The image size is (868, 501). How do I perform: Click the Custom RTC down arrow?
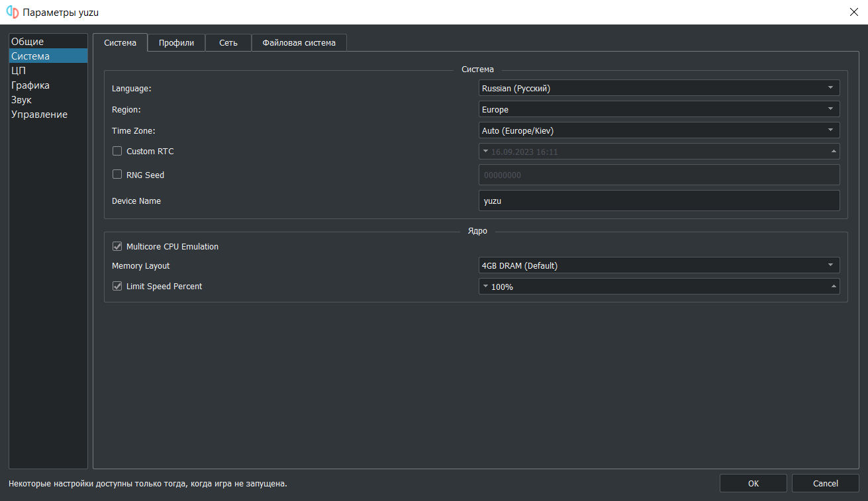[x=485, y=152]
